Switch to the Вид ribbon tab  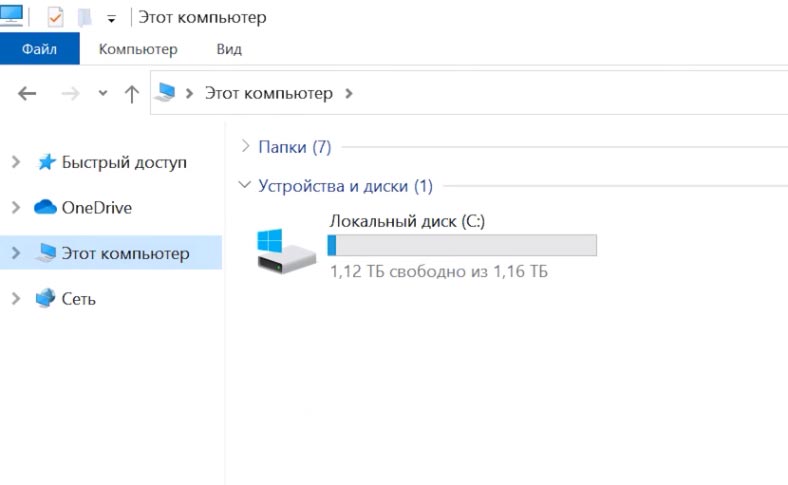pyautogui.click(x=229, y=49)
